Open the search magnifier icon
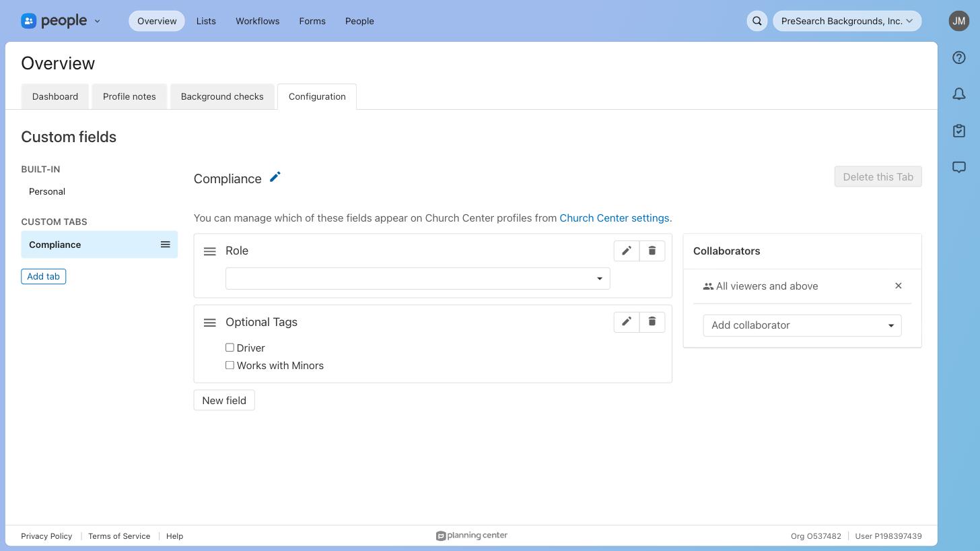Image resolution: width=980 pixels, height=551 pixels. point(757,21)
